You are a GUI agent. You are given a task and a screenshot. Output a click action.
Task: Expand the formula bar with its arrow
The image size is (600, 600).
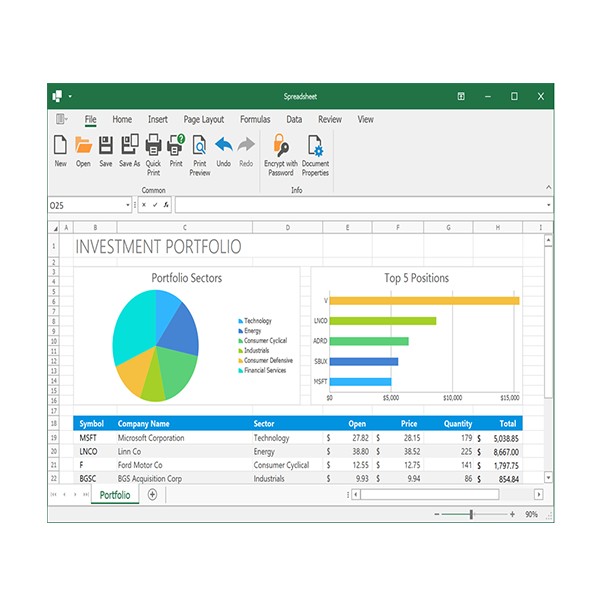point(548,205)
